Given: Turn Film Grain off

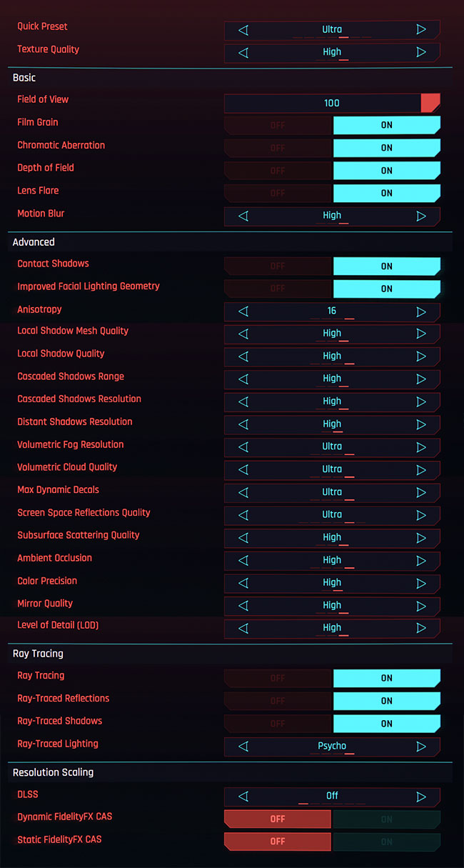Looking at the screenshot, I should pyautogui.click(x=278, y=125).
